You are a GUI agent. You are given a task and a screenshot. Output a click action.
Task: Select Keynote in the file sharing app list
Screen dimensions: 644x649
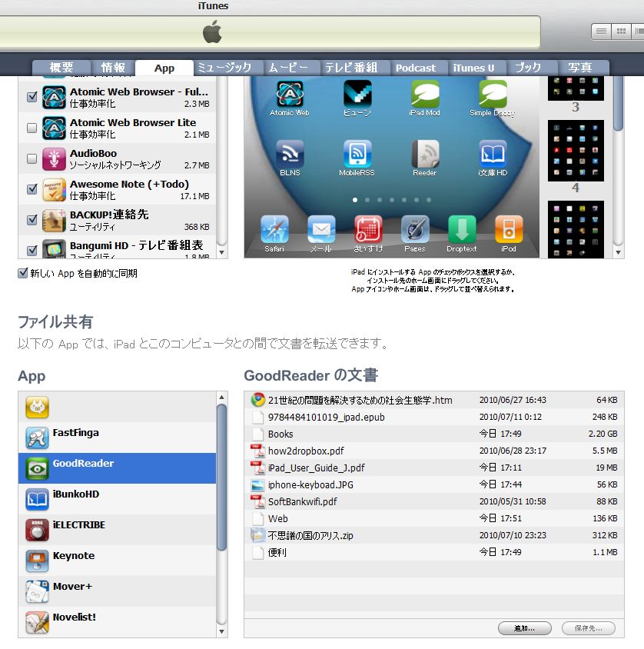117,561
